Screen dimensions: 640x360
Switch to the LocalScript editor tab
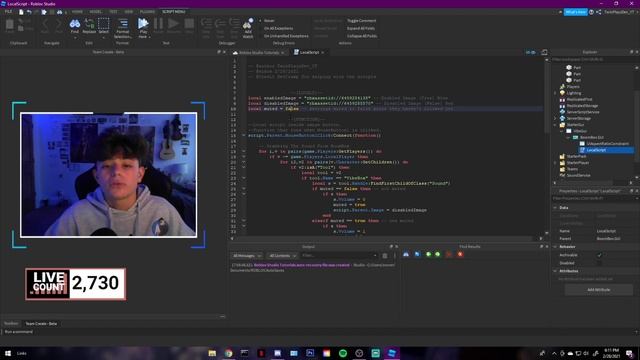click(x=309, y=52)
